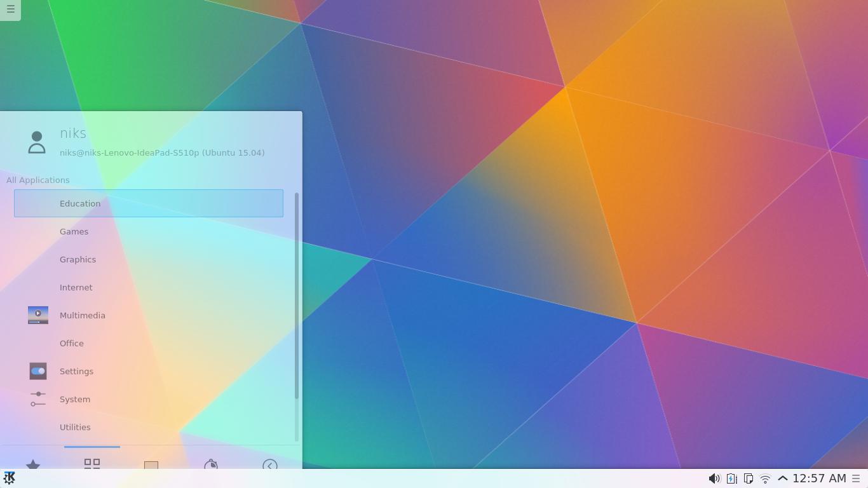
Task: Open the panel hamburger menu on taskbar
Action: pyautogui.click(x=856, y=478)
